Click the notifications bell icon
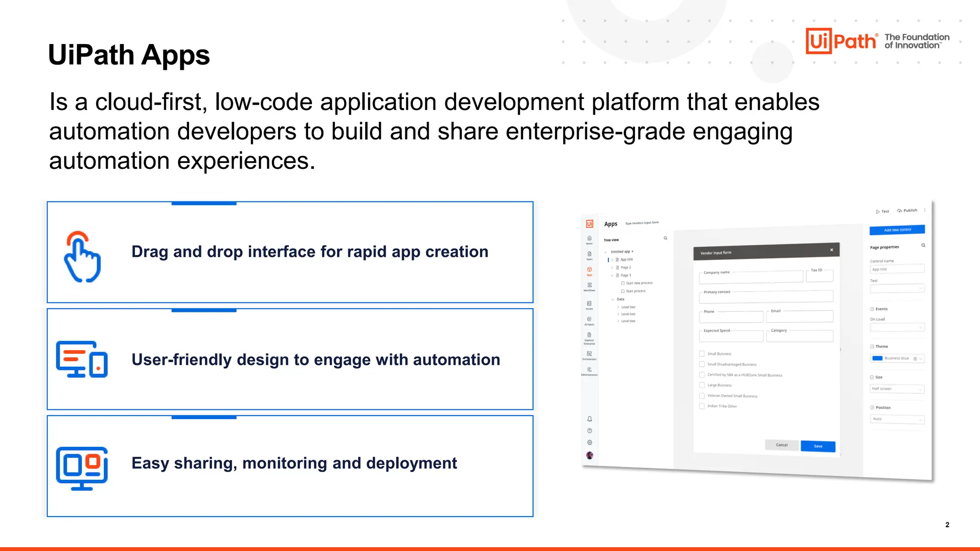The image size is (980, 551). click(590, 419)
